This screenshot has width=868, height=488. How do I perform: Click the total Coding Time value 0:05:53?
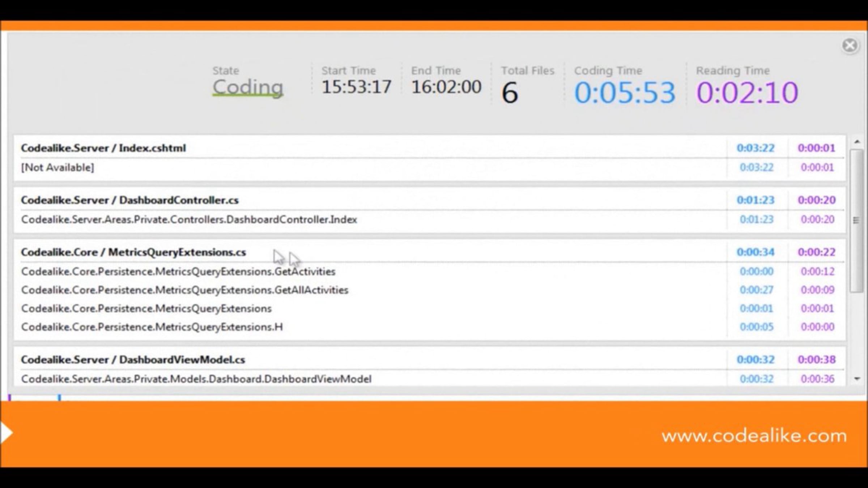click(x=625, y=93)
